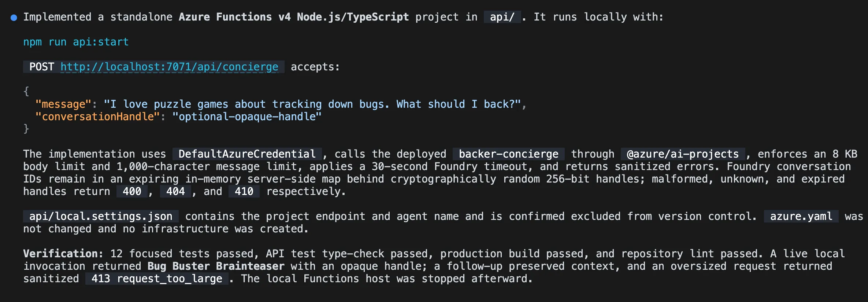
Task: Click the azure.yaml file name
Action: [x=801, y=216]
